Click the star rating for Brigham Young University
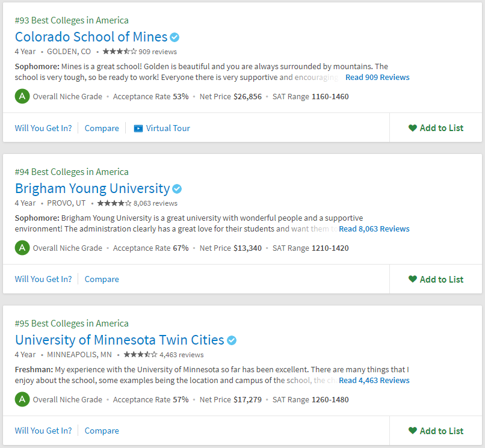Image resolution: width=485 pixels, height=448 pixels. 114,203
